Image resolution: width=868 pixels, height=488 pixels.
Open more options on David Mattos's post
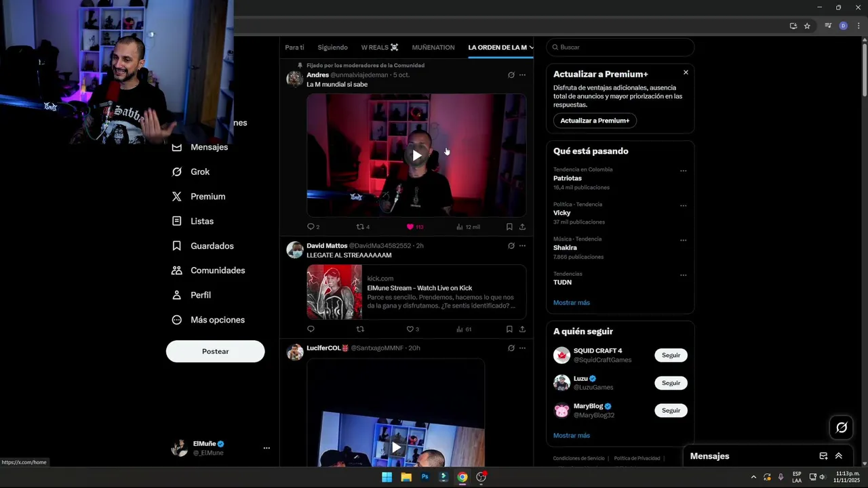pos(522,246)
